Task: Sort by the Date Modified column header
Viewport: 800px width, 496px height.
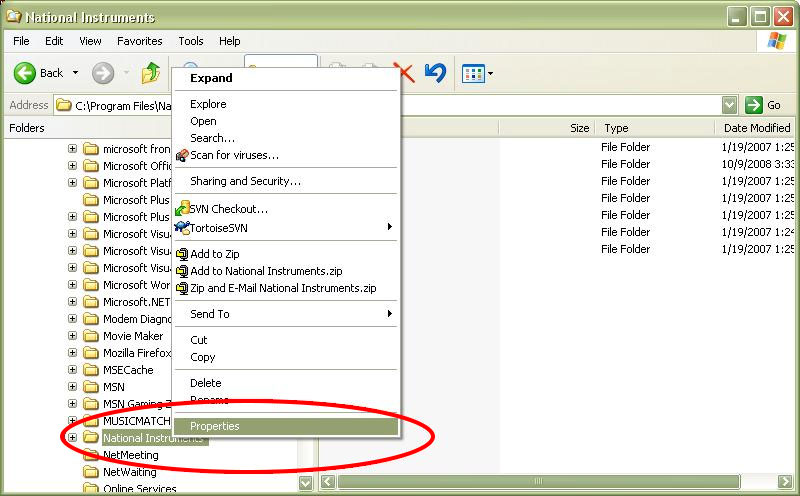Action: coord(757,128)
